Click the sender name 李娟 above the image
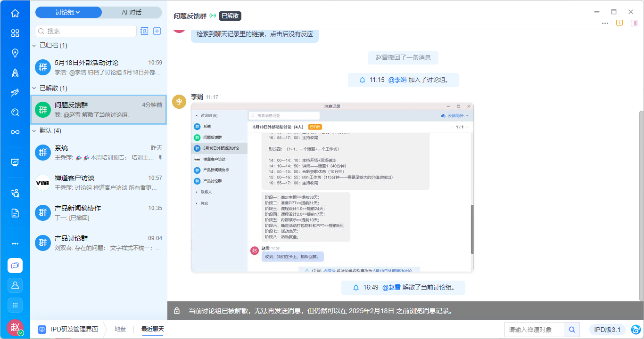Image resolution: width=644 pixels, height=339 pixels. [197, 97]
